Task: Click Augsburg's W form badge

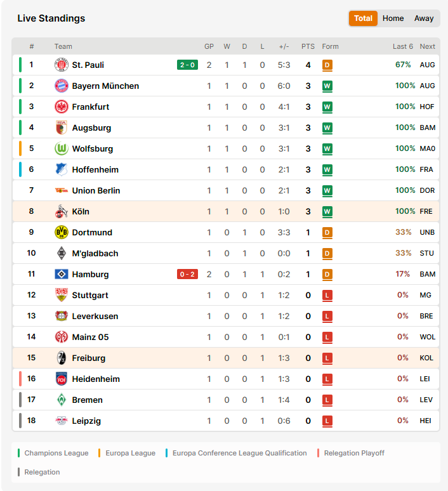Action: click(327, 128)
